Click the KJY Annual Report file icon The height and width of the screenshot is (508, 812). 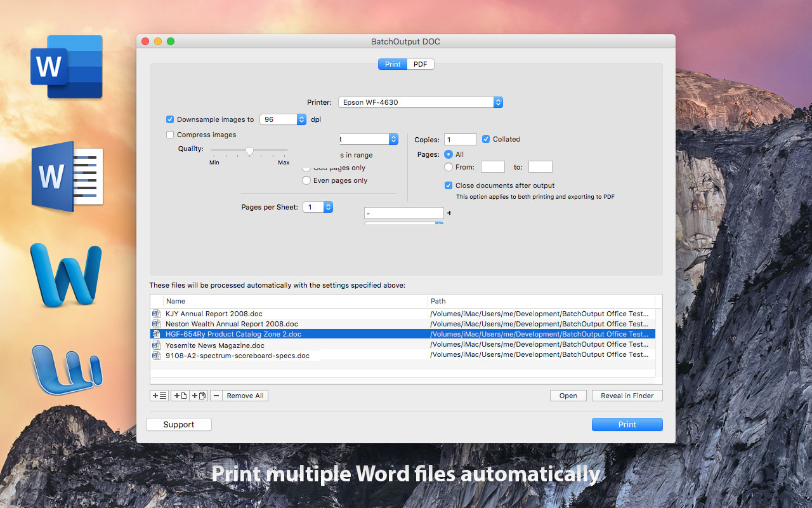point(157,314)
